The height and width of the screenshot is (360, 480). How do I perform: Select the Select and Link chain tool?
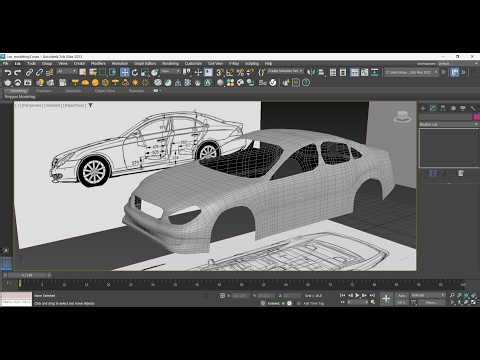click(29, 72)
